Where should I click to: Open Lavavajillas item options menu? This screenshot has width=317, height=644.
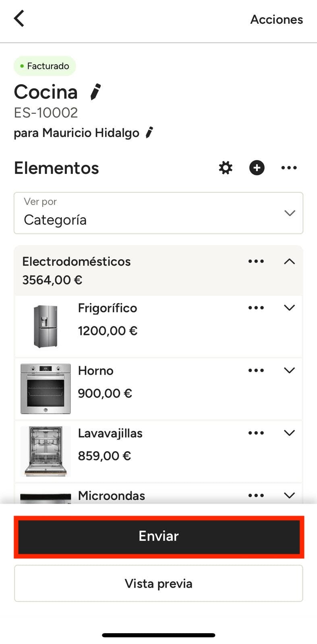pos(256,433)
